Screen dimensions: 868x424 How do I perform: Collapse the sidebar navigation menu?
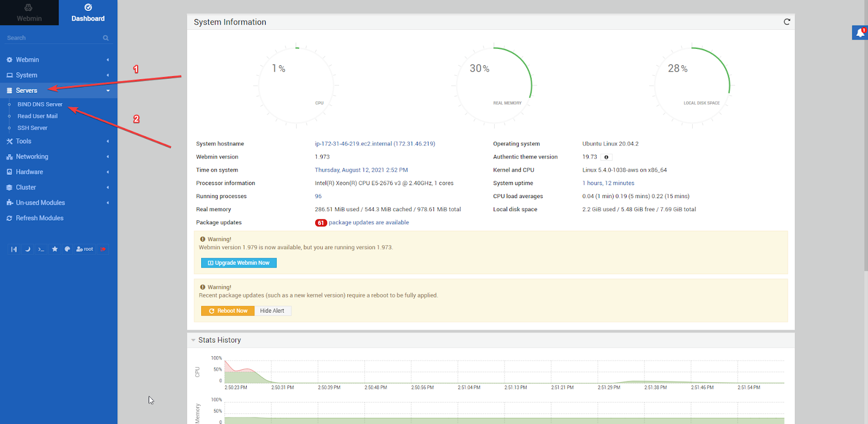coord(14,249)
